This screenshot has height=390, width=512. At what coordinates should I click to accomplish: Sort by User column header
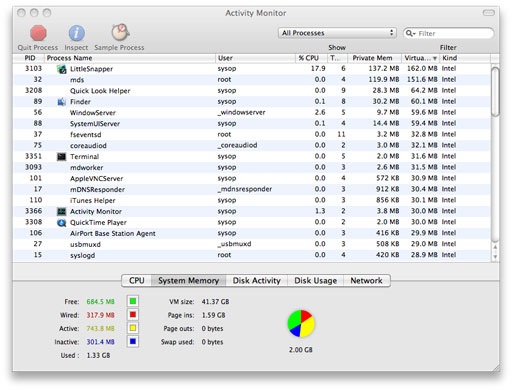click(255, 58)
